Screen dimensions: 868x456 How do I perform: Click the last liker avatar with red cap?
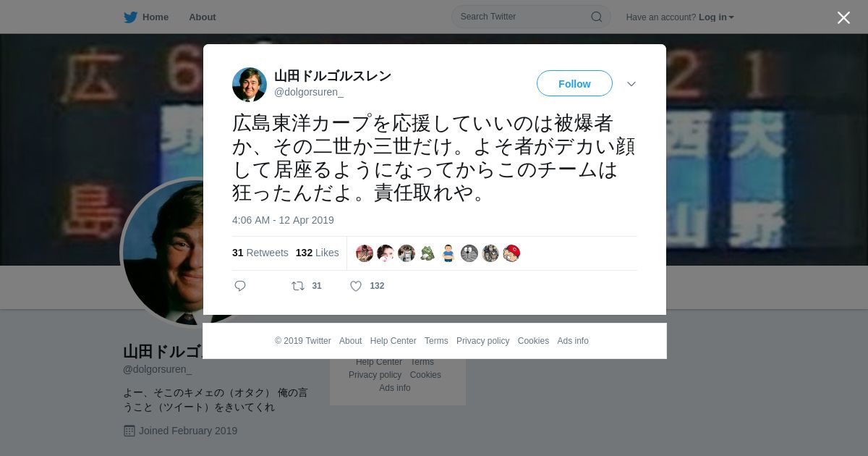(x=511, y=253)
